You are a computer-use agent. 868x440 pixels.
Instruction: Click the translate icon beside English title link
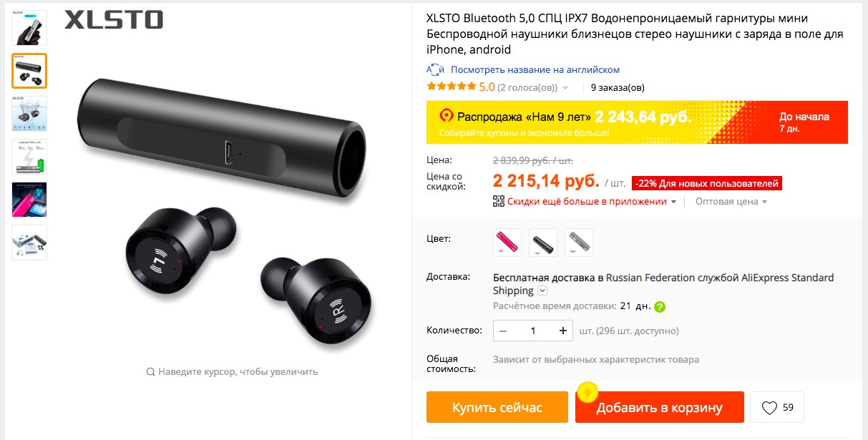point(435,69)
